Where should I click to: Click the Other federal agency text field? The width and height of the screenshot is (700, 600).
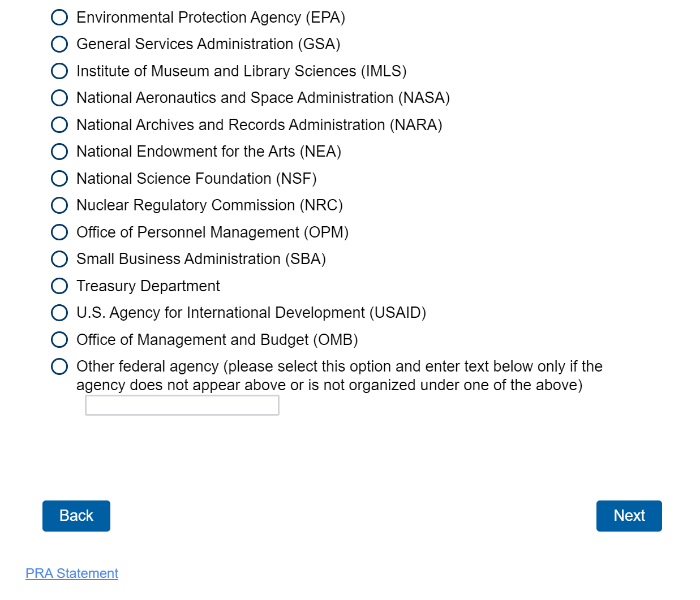pyautogui.click(x=182, y=405)
